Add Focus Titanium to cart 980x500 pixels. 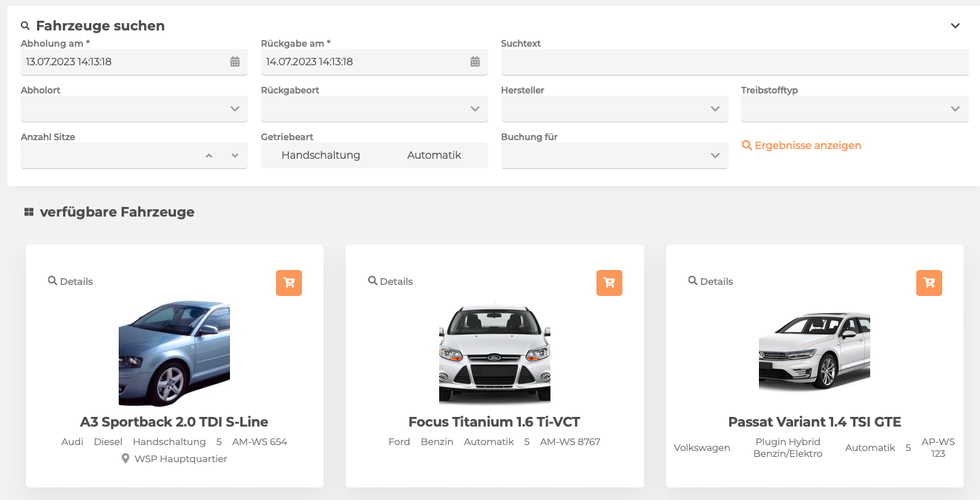609,283
